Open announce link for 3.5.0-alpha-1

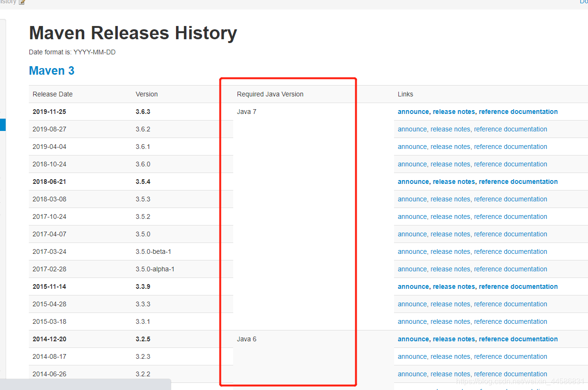(x=412, y=269)
